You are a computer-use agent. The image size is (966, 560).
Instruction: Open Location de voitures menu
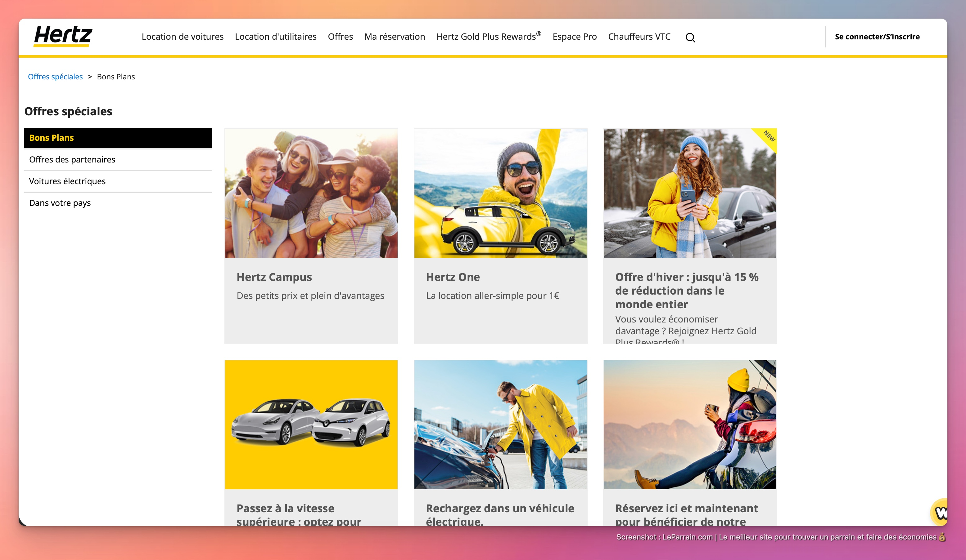(x=183, y=37)
